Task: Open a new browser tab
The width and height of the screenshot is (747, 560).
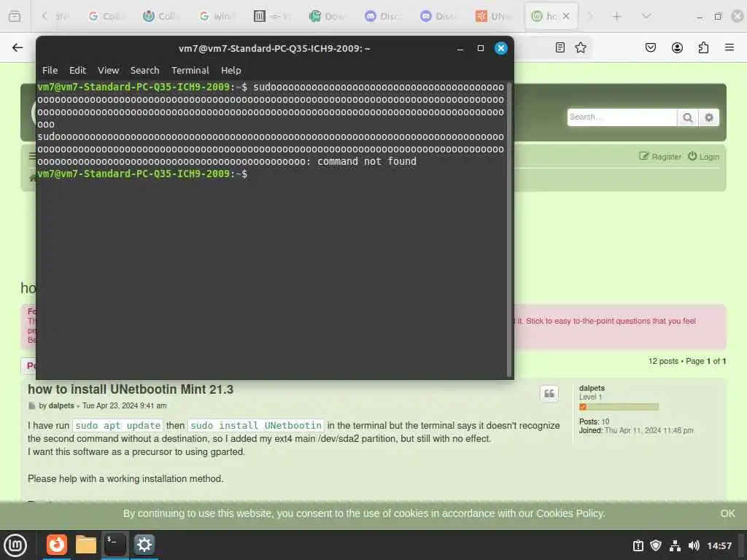Action: (x=616, y=16)
